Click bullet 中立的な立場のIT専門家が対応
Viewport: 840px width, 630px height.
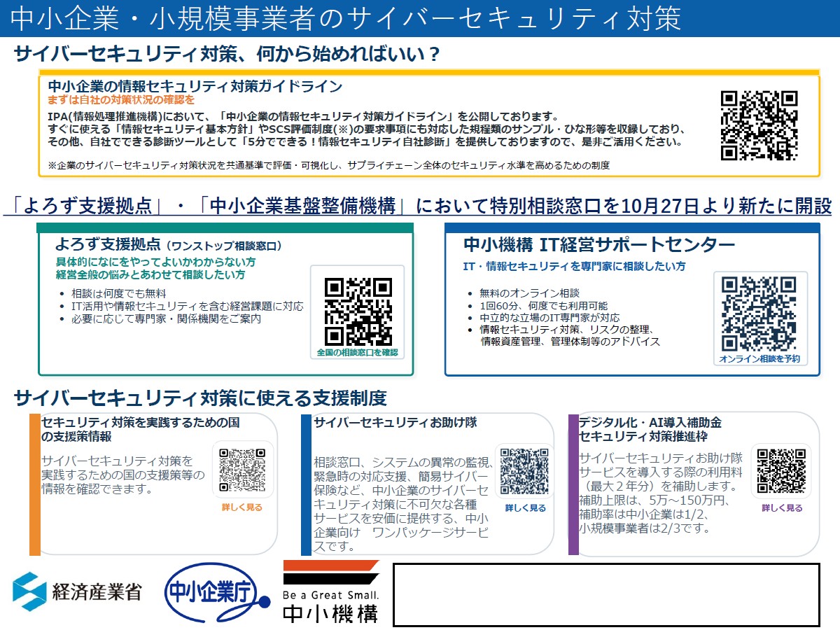(549, 318)
